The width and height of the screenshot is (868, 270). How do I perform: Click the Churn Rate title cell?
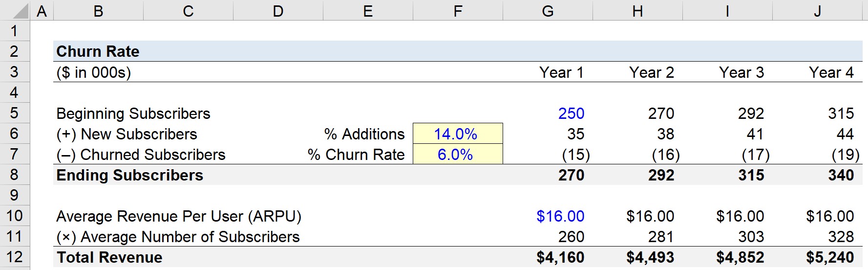(x=98, y=51)
